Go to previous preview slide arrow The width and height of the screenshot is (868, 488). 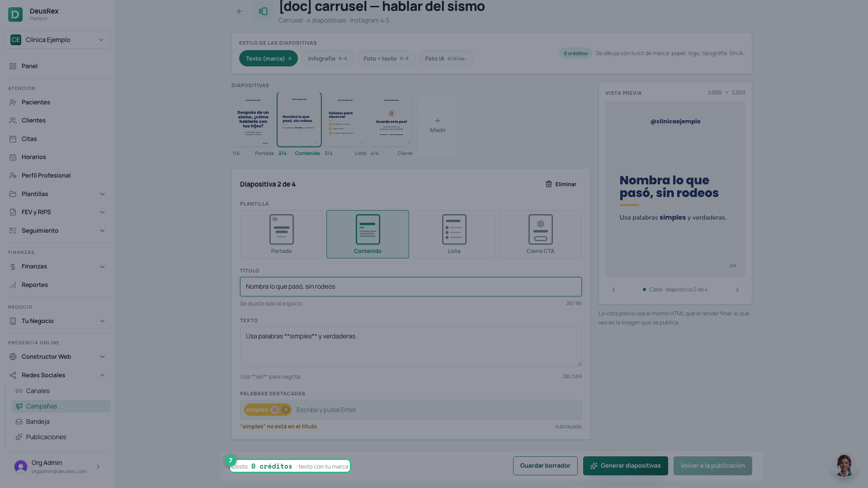point(613,290)
